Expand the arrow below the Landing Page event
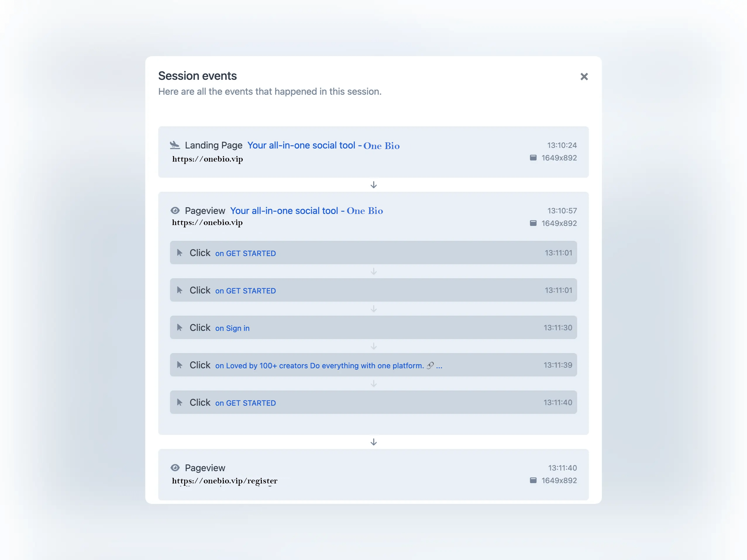This screenshot has width=747, height=560. click(373, 185)
